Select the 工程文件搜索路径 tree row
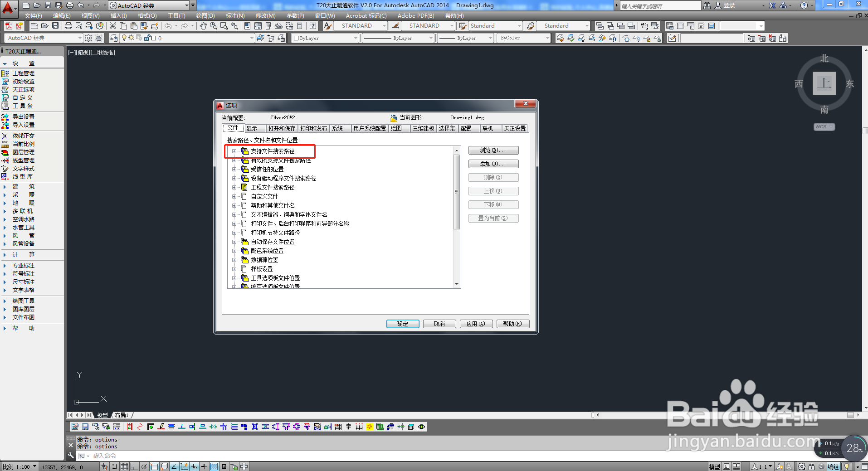868x471 pixels. [273, 187]
